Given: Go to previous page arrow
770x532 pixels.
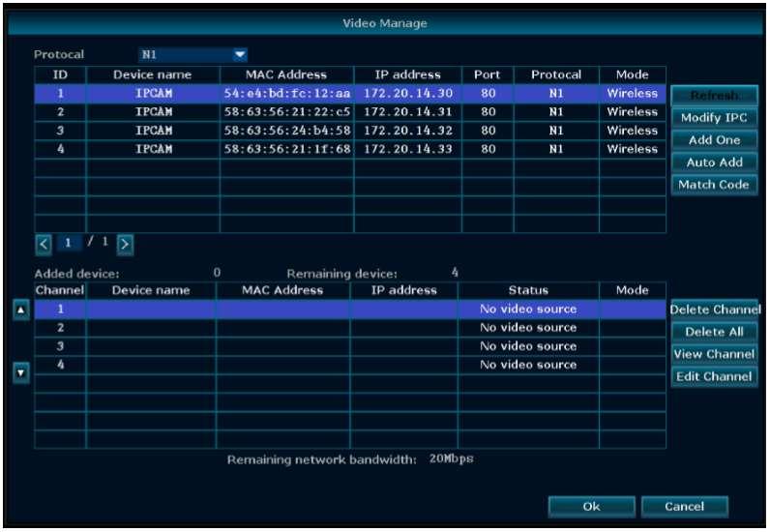Looking at the screenshot, I should pos(44,244).
